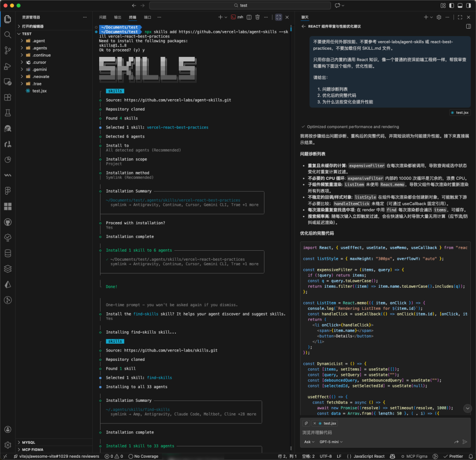Open the GPT-5 mini model dropdown
This screenshot has width=476, height=460.
point(331,441)
